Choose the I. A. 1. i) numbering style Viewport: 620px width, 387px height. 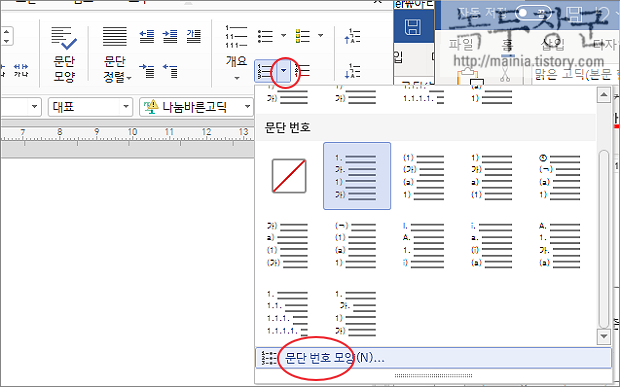(x=423, y=244)
